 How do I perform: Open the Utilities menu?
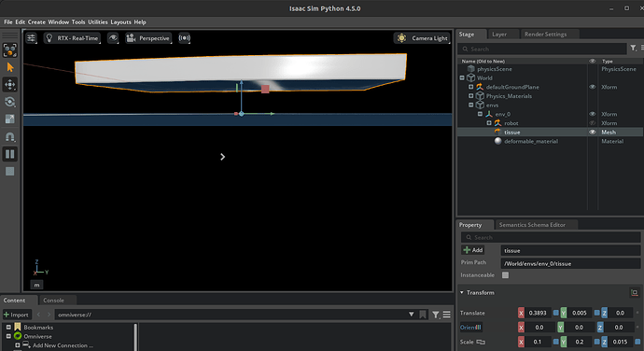[98, 22]
